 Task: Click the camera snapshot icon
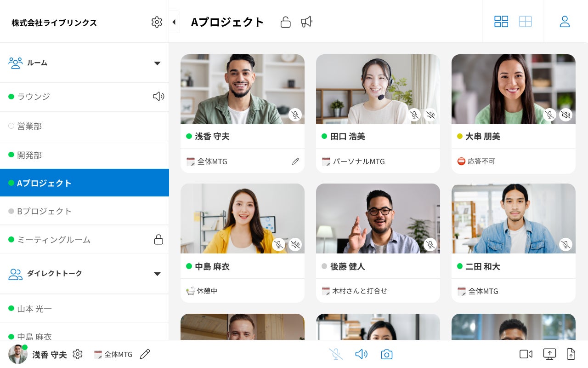(x=387, y=354)
